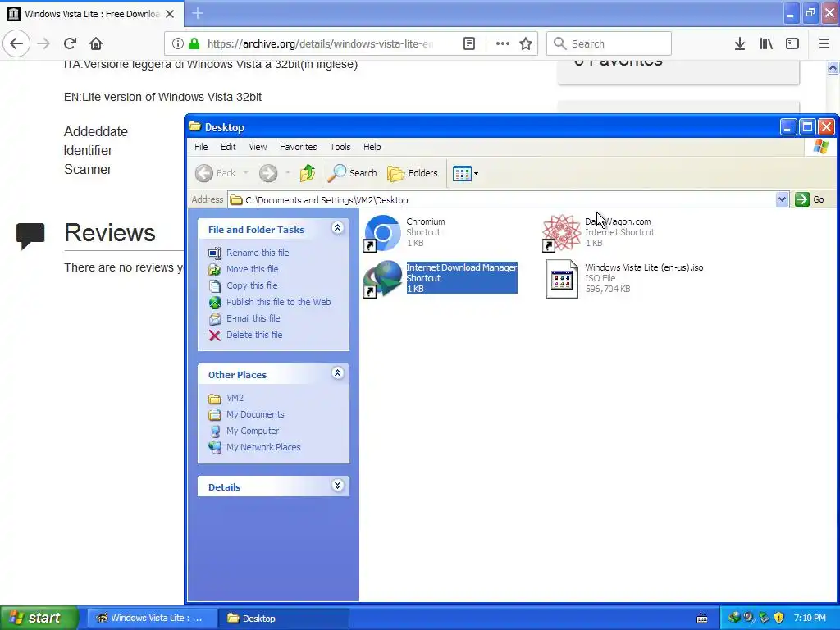
Task: Open Explorer File menu
Action: [201, 147]
